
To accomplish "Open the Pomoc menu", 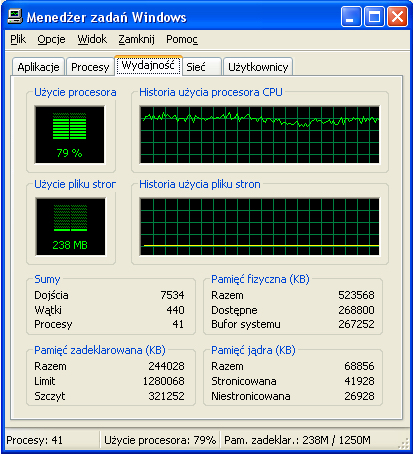I will tap(182, 39).
